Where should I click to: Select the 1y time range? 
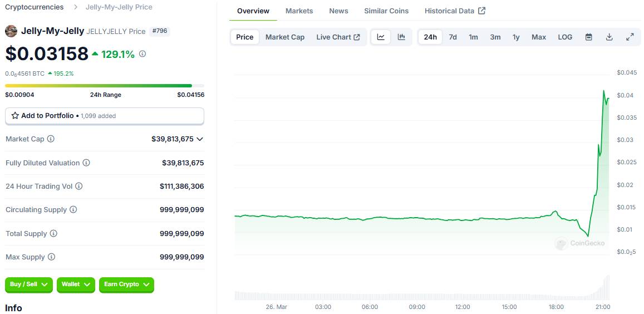coord(517,37)
